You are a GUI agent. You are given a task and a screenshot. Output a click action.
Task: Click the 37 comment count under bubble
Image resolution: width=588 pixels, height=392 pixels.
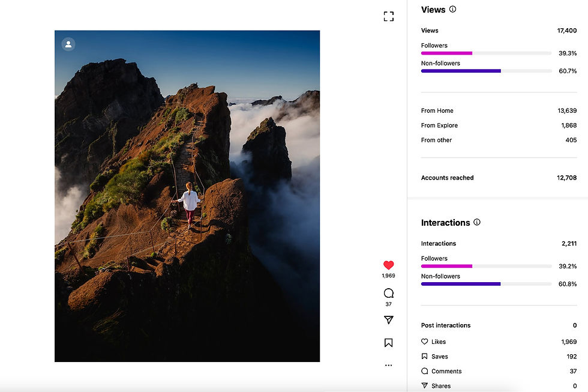(x=389, y=304)
